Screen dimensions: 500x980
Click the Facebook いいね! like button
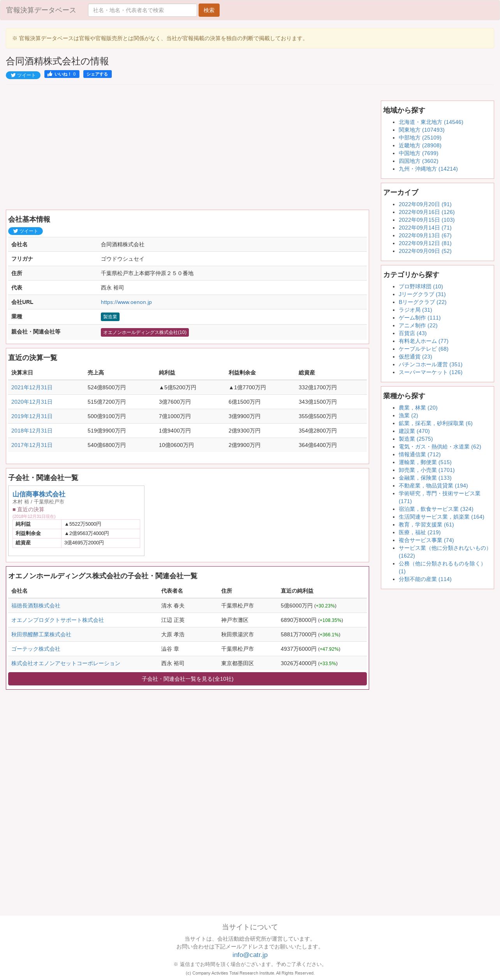click(x=62, y=74)
